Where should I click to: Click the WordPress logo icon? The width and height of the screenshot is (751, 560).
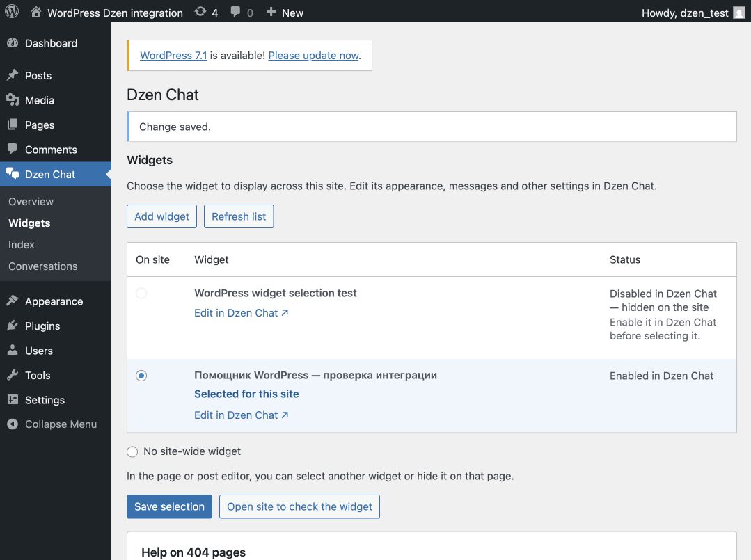[x=12, y=12]
